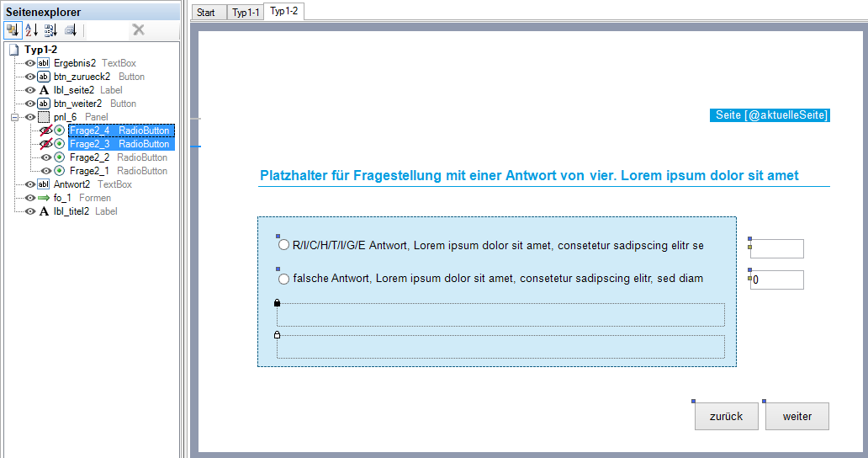Click the delete X icon in Seitenexplorer toolbar
This screenshot has width=868, height=458.
coord(139,30)
